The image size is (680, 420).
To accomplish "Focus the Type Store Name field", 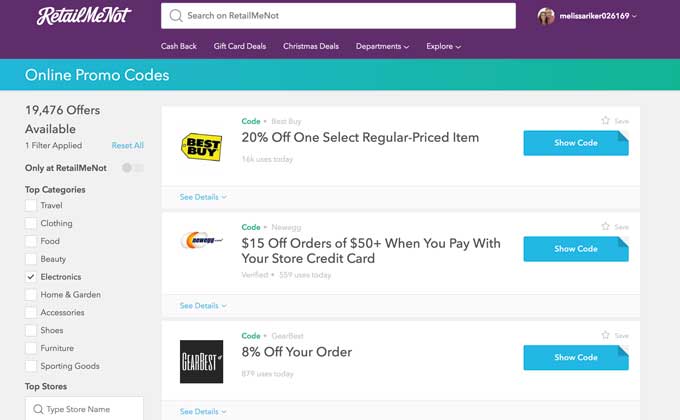I will click(84, 409).
